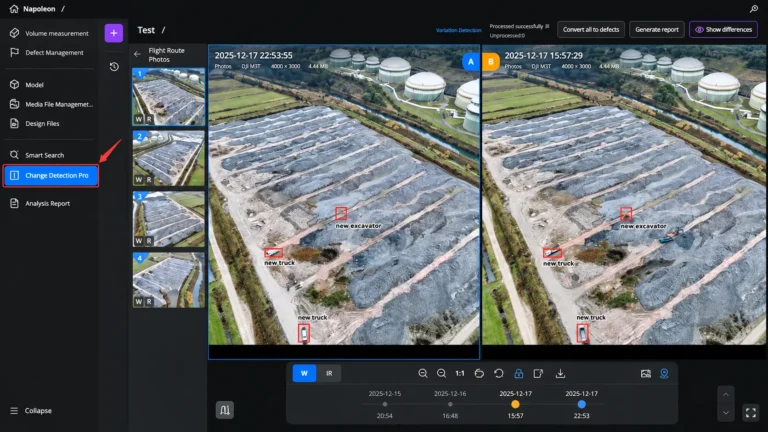The height and width of the screenshot is (432, 768).
Task: Select flight route photo thumbnail 2
Action: coord(168,158)
